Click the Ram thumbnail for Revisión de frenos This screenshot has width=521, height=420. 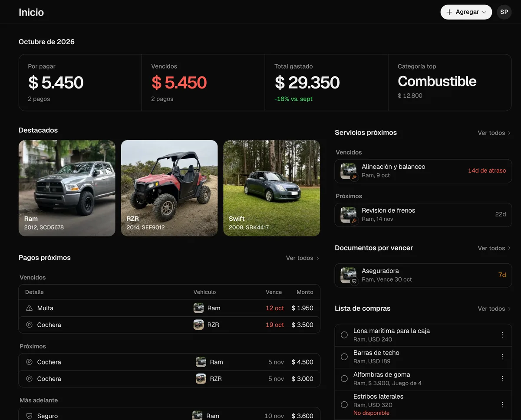[349, 215]
